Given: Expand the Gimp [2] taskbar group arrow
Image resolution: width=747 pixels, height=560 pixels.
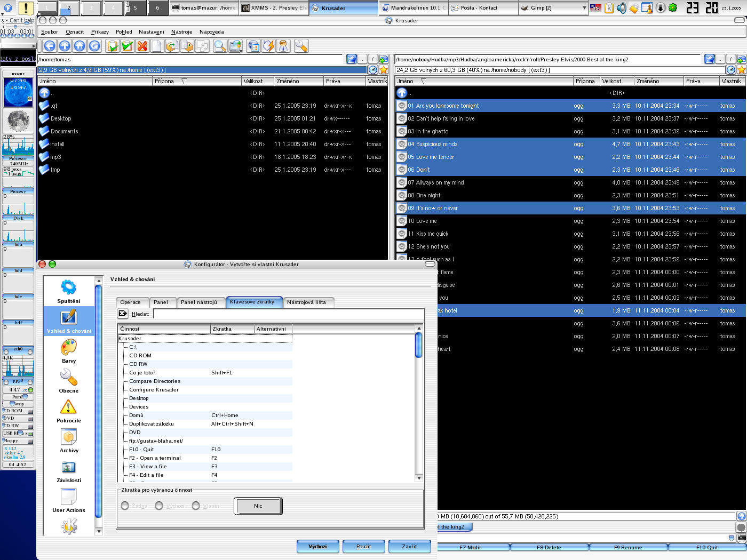Looking at the screenshot, I should (x=584, y=8).
